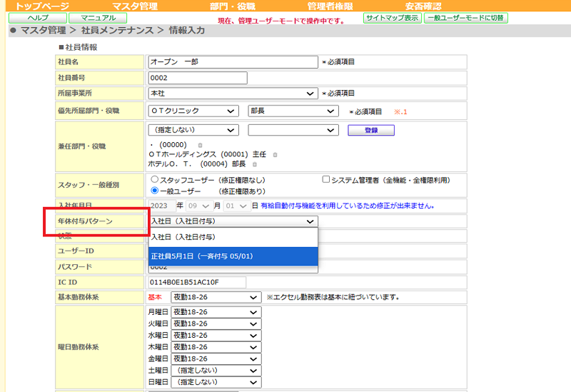This screenshot has height=392, width=571.
Task: Switch with 一般ユーザーモードに切替 button
Action: point(466,18)
